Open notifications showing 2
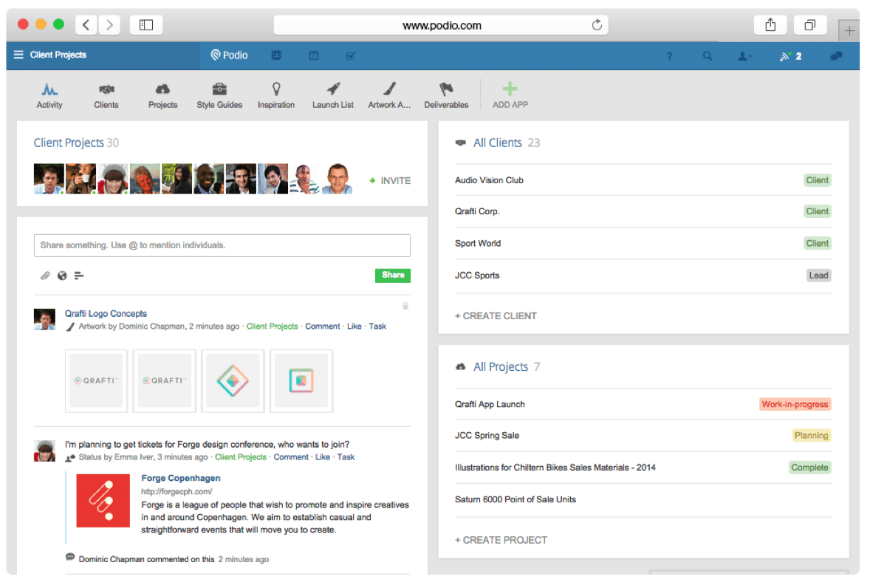 pos(790,56)
